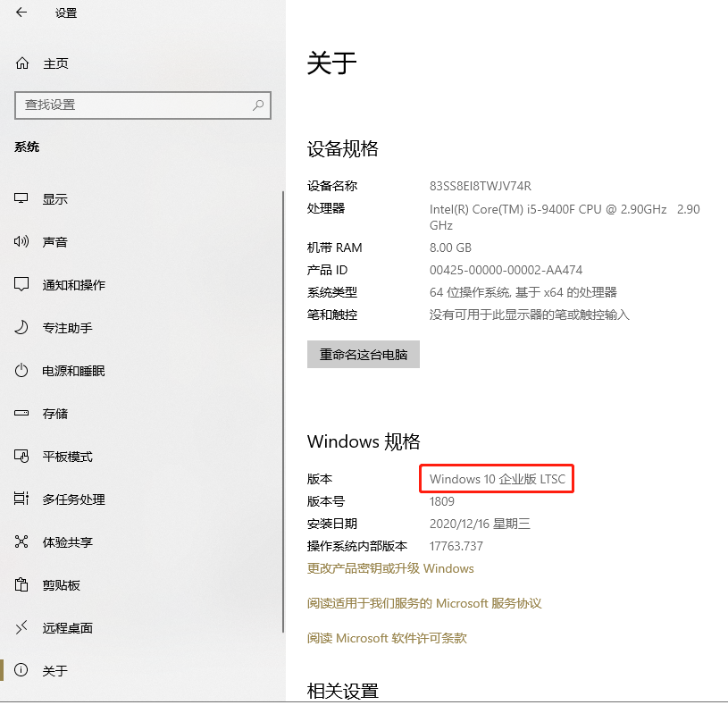Screen dimensions: 728x705
Task: Click the back arrow icon
Action: point(21,13)
